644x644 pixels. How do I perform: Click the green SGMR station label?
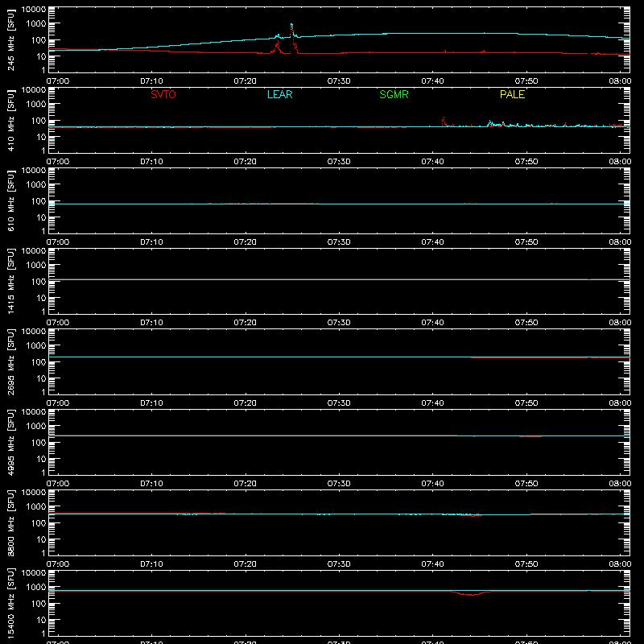[394, 94]
